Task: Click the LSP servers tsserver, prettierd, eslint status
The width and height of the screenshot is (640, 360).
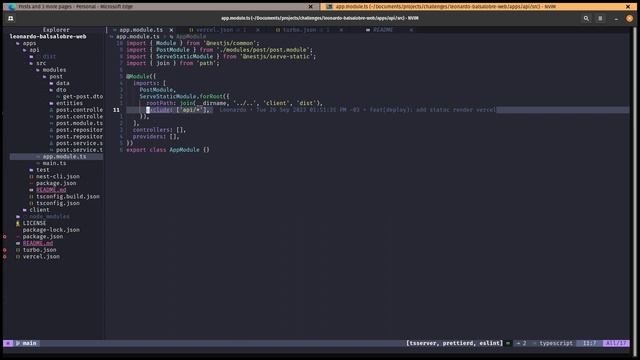Action: 454,343
